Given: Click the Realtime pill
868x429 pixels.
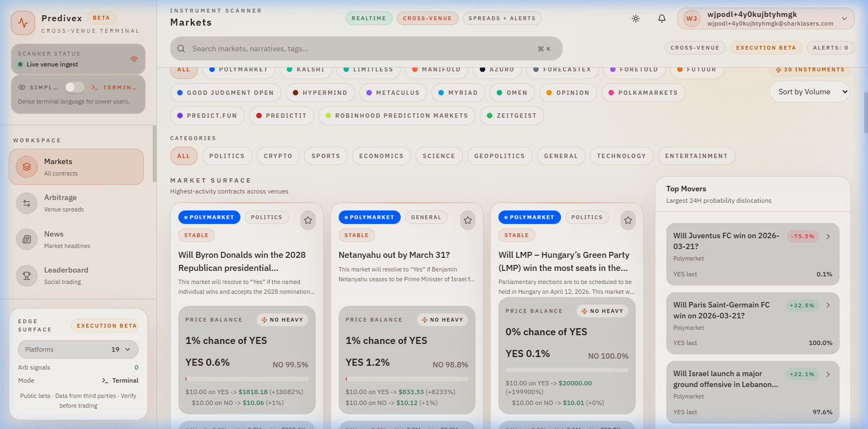Looking at the screenshot, I should coord(369,19).
